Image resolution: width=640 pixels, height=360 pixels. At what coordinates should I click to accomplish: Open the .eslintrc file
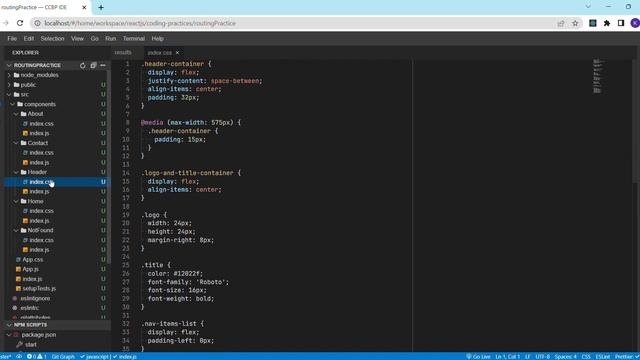click(x=29, y=308)
